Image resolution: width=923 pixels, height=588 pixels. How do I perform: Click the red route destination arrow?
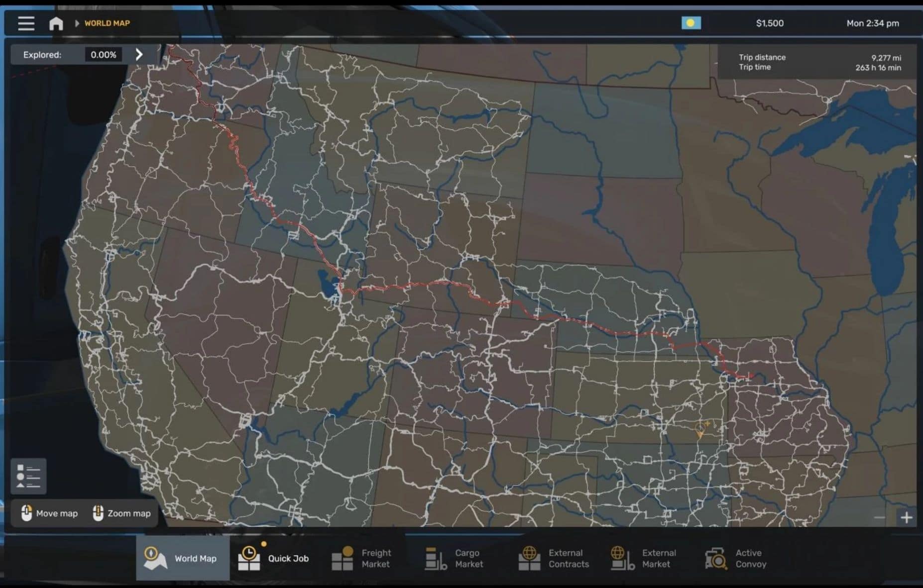coord(751,376)
